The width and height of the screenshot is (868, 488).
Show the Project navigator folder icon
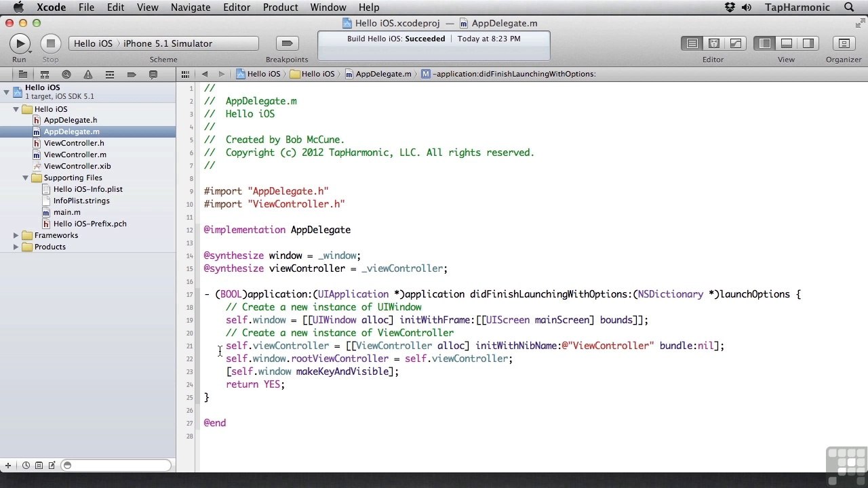point(22,75)
